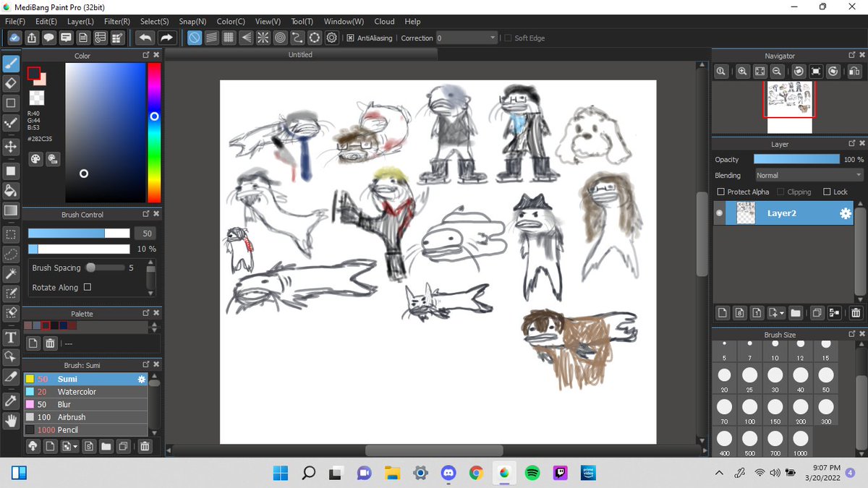
Task: Expand the add-brush dropdown in Brush panel
Action: tap(75, 447)
